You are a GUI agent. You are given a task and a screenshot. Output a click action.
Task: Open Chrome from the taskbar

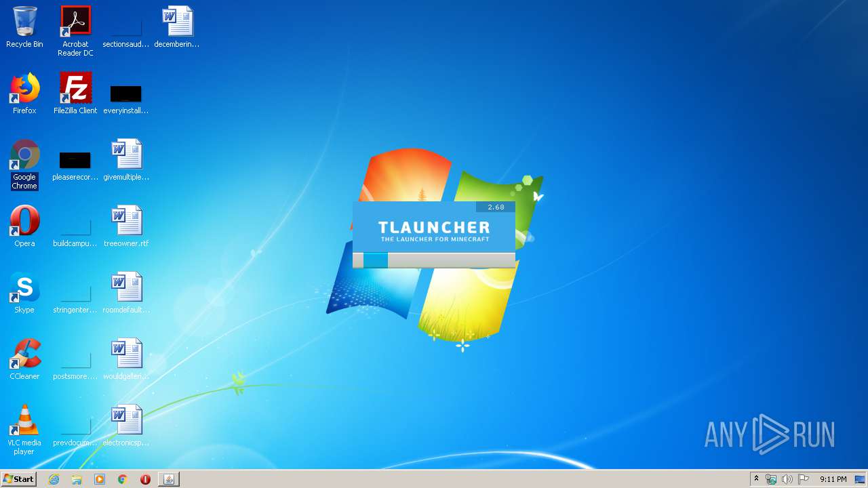(x=123, y=479)
